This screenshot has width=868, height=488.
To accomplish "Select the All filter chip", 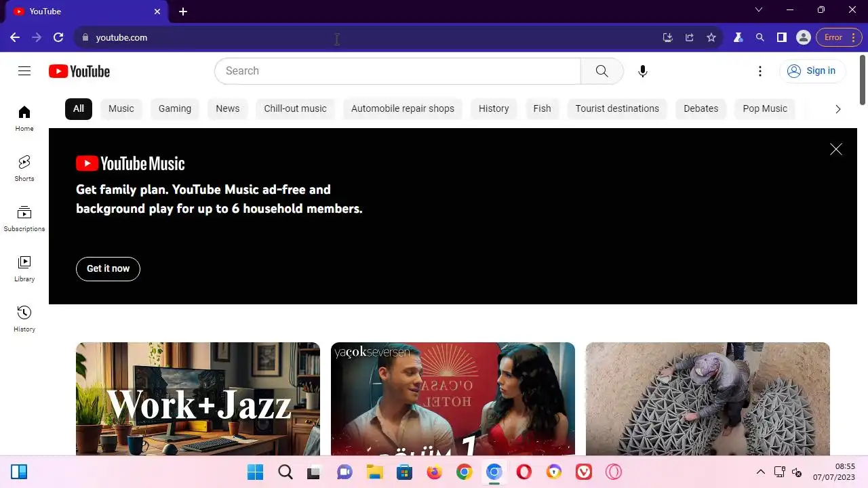I will (x=79, y=108).
